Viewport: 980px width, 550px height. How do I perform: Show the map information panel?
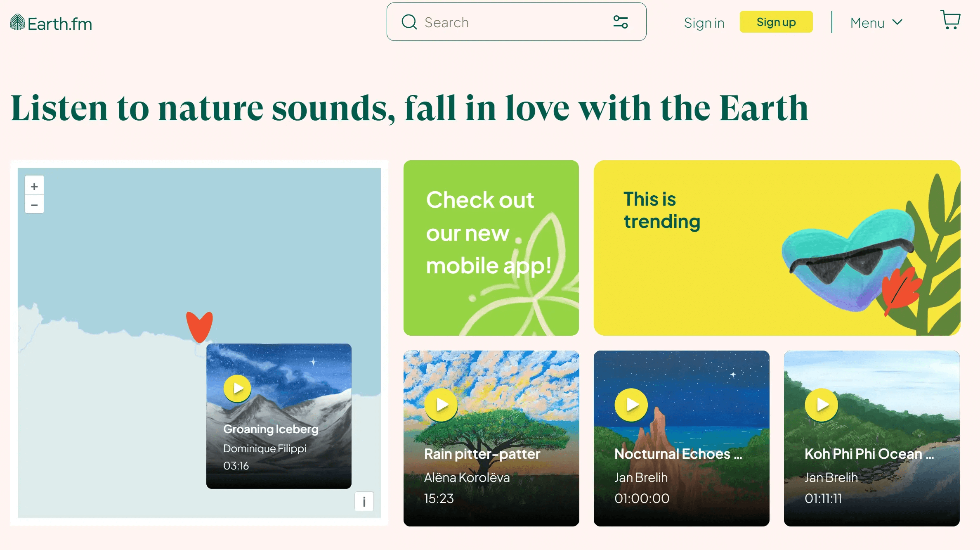coord(364,502)
